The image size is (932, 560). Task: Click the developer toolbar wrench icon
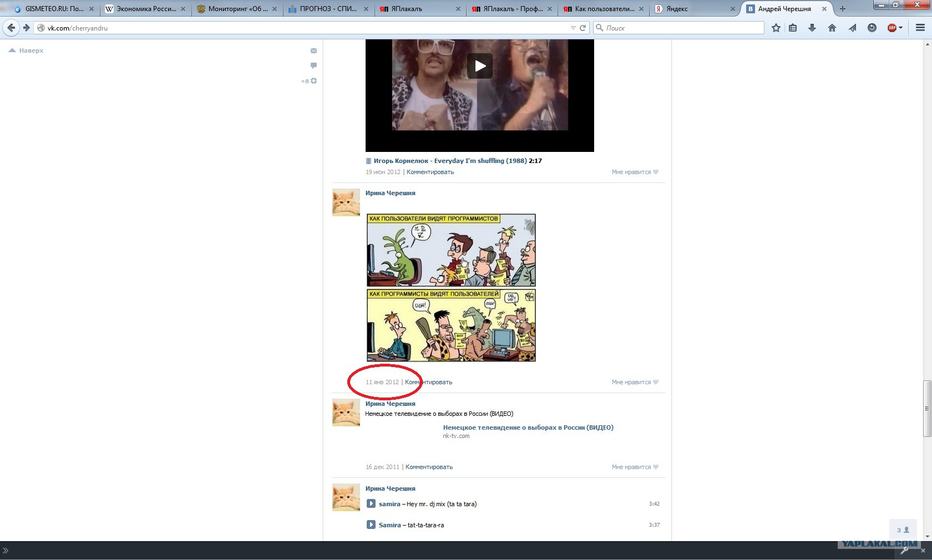tap(905, 551)
